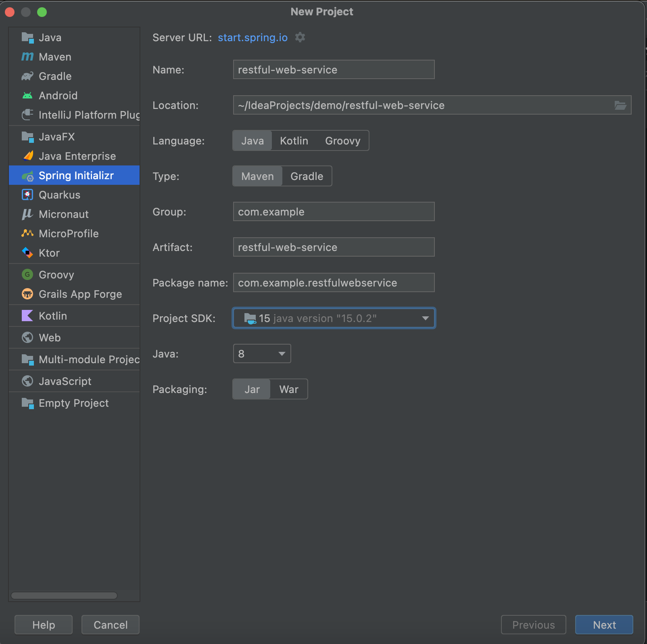
Task: Select the Empty Project entry
Action: pyautogui.click(x=74, y=403)
